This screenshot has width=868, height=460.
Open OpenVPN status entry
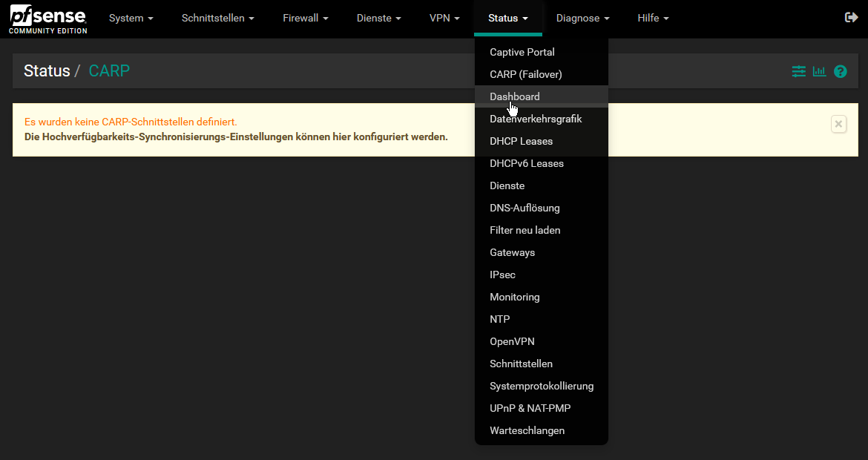coord(542,341)
